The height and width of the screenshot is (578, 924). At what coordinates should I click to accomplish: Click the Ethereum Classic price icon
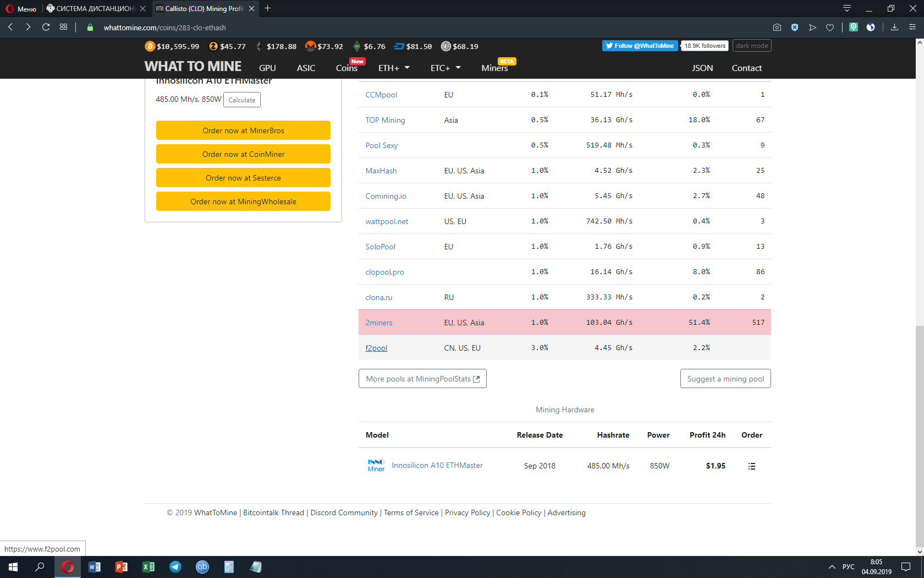point(357,46)
